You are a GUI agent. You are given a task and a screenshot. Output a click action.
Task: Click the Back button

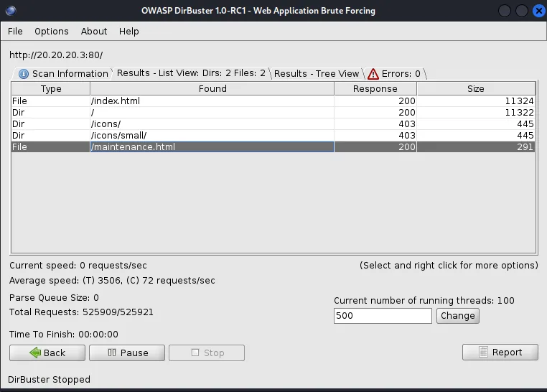click(x=47, y=353)
